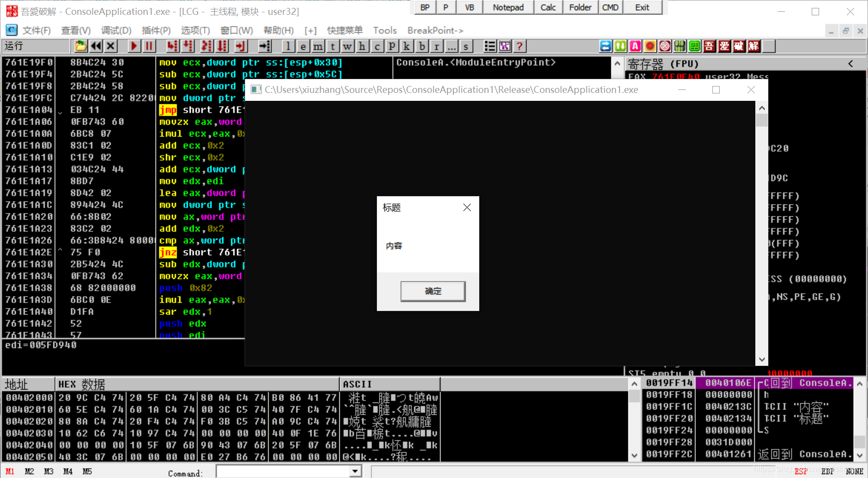Click the pink letter A plugin icon
The height and width of the screenshot is (478, 868).
(635, 46)
